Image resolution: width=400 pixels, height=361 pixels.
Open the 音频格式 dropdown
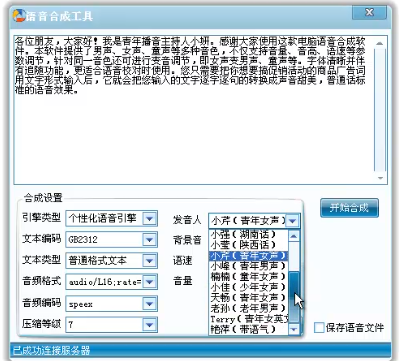pyautogui.click(x=149, y=282)
